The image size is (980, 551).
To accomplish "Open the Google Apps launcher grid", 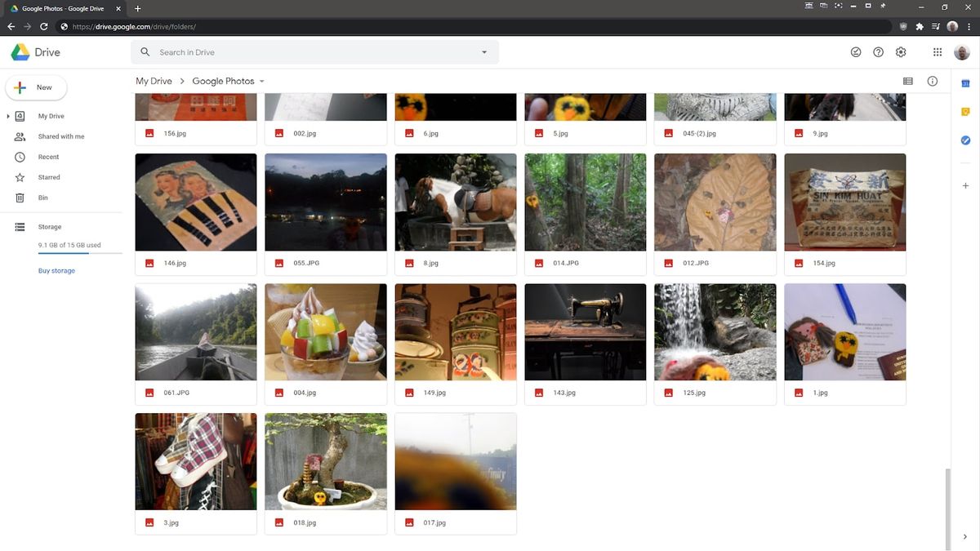I will coord(938,51).
